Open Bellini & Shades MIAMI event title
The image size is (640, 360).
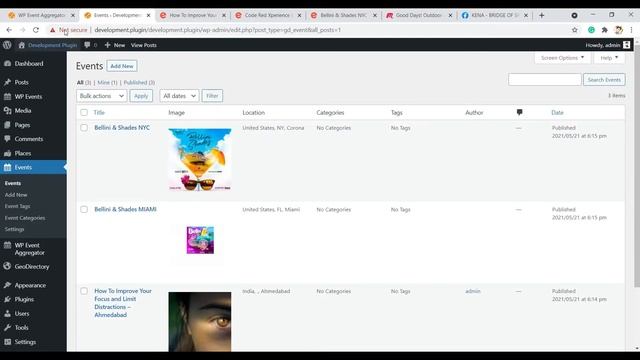point(125,209)
